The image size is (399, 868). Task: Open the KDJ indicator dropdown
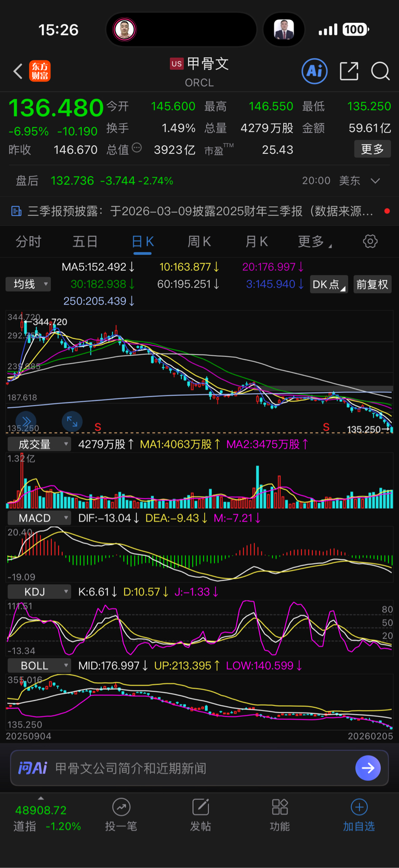pos(39,592)
